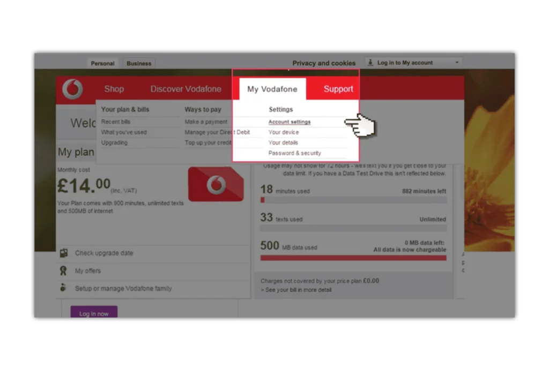Open Manage your Direct Debit

click(x=218, y=132)
